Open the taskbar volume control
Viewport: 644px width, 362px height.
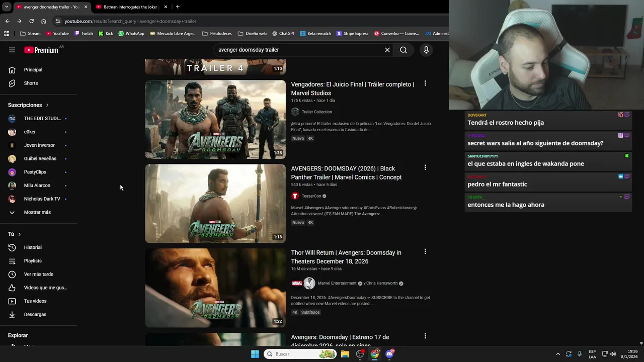point(613,354)
